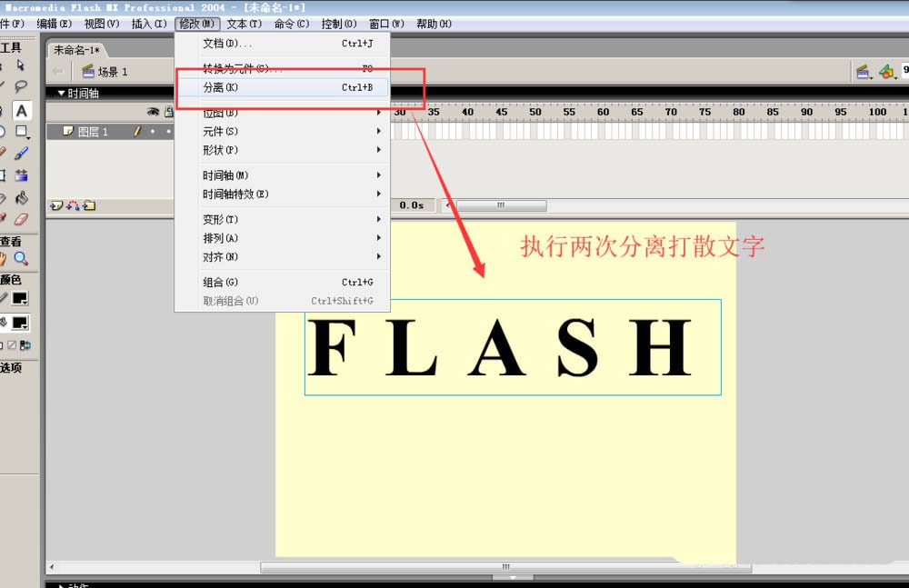Open the 编辑(E) menu
This screenshot has height=588, width=909.
point(54,24)
